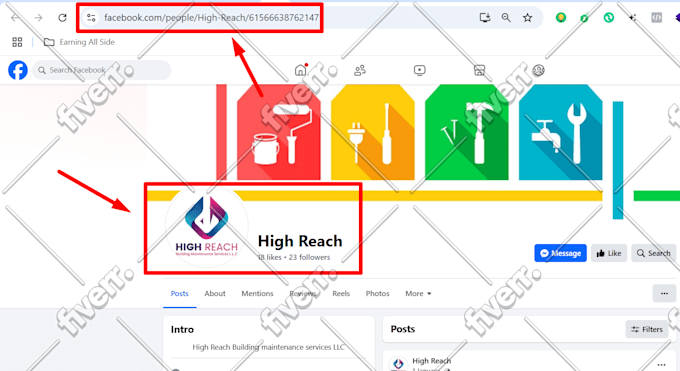Open the Friends icon in Facebook navigation
This screenshot has width=680, height=371.
360,70
